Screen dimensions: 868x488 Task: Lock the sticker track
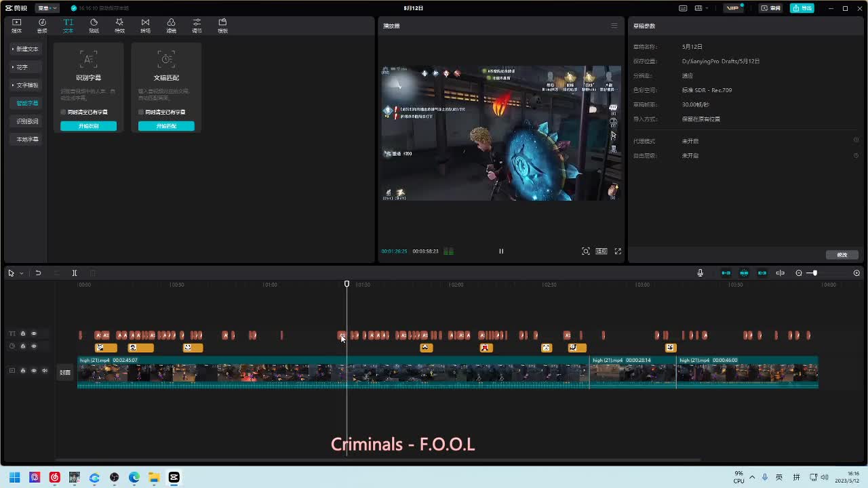pos(22,346)
